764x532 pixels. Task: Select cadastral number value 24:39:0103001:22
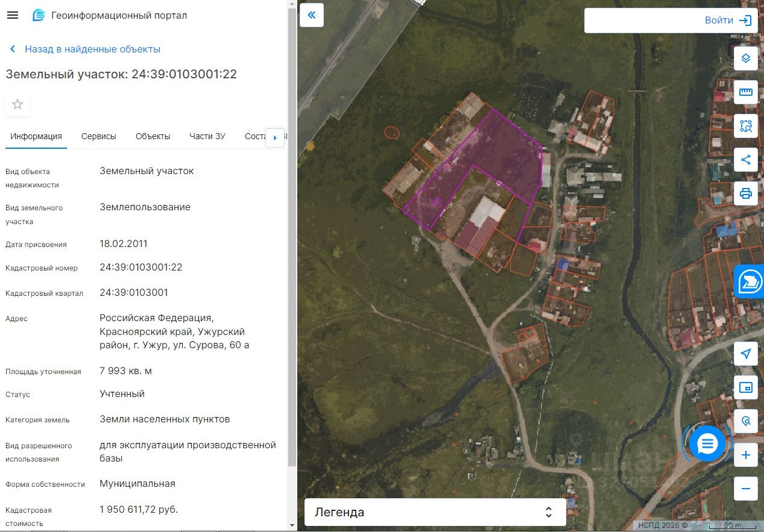pyautogui.click(x=141, y=268)
